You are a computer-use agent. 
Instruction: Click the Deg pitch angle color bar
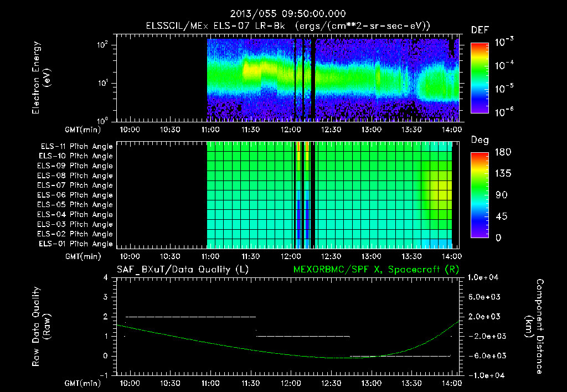point(480,195)
